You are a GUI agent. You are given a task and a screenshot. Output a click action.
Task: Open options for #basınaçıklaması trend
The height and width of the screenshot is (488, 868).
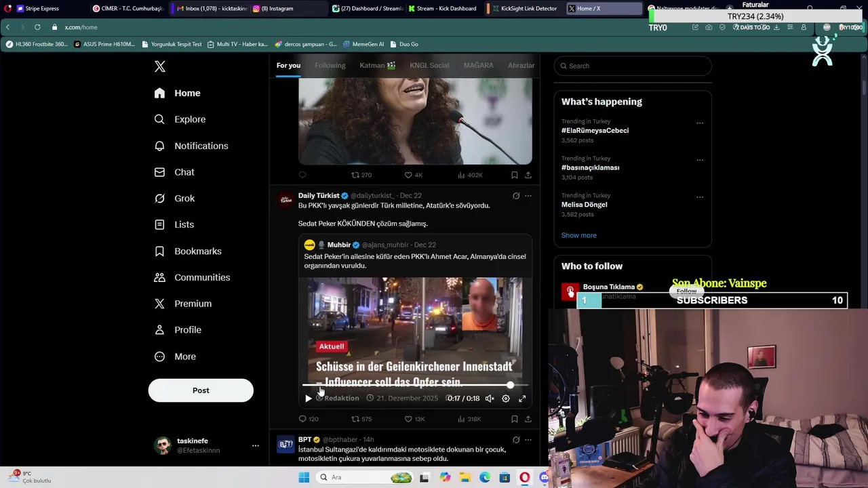(x=700, y=161)
